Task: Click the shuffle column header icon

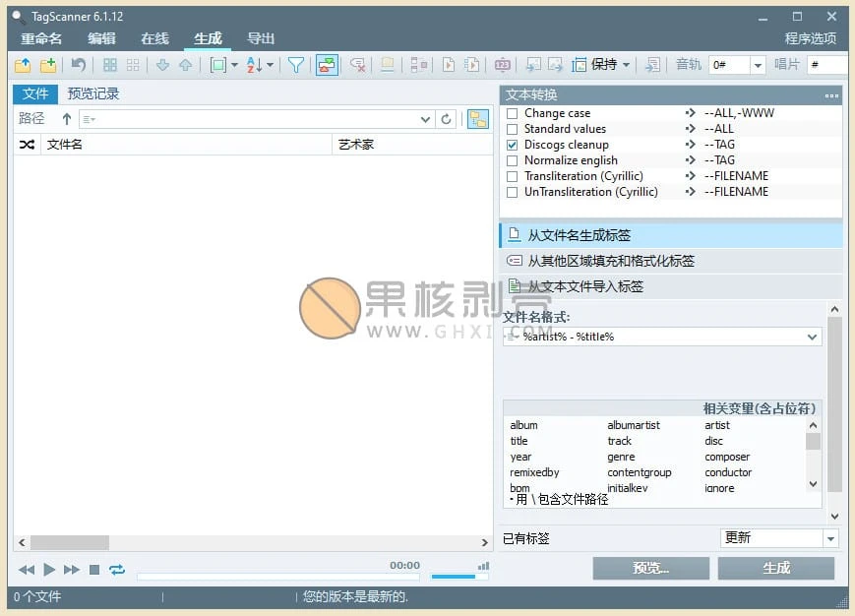Action: point(27,145)
